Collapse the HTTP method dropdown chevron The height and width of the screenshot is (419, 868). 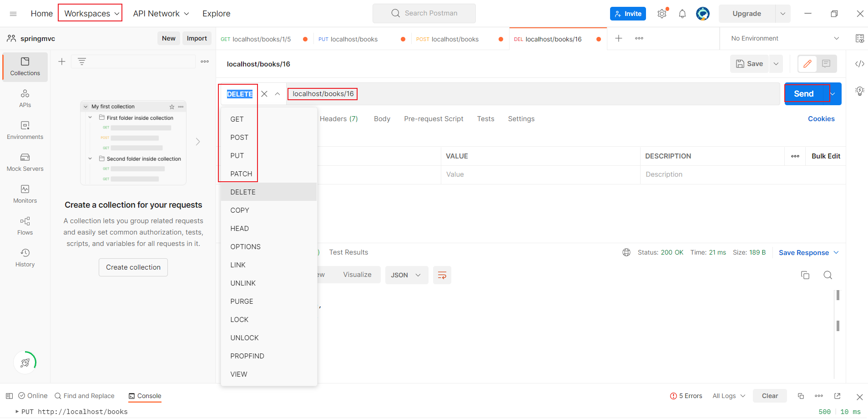click(x=278, y=94)
